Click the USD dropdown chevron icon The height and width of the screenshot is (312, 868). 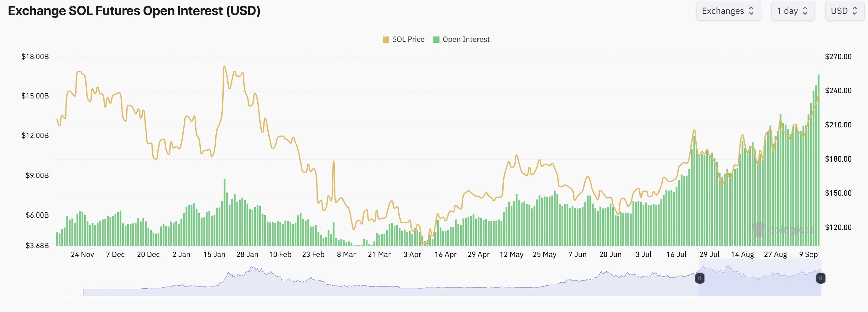[855, 10]
